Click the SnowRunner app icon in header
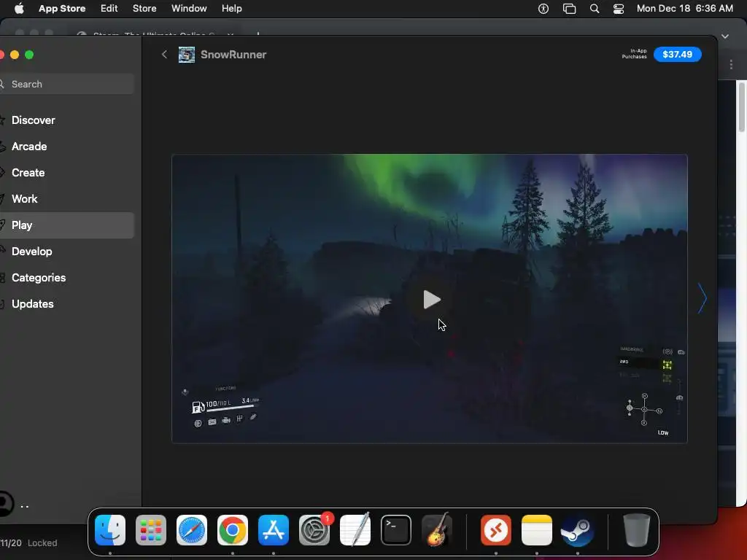The height and width of the screenshot is (560, 747). pos(186,54)
